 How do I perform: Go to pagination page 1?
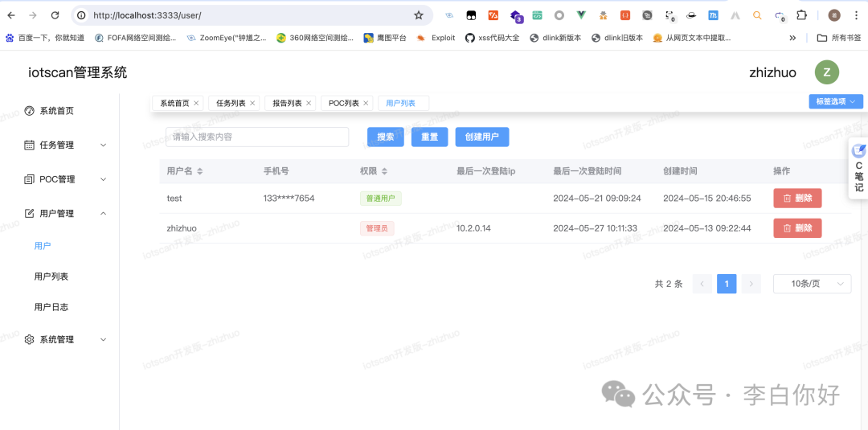click(x=727, y=284)
